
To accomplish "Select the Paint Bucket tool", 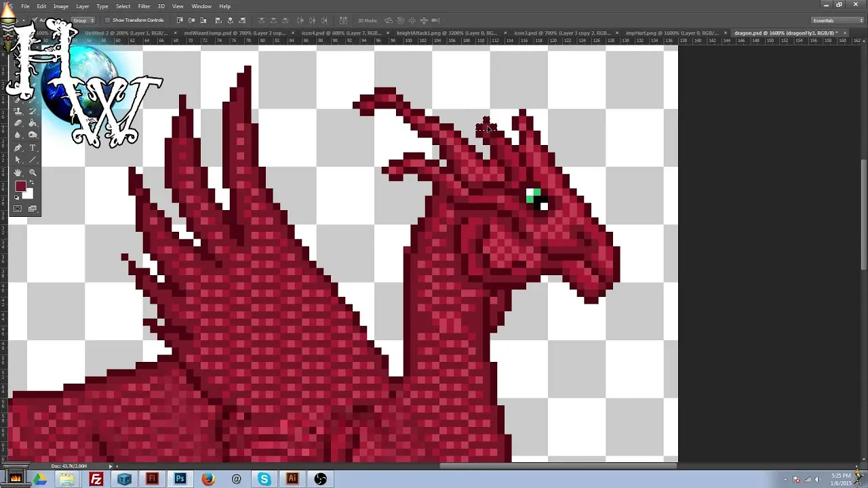I will coord(33,123).
